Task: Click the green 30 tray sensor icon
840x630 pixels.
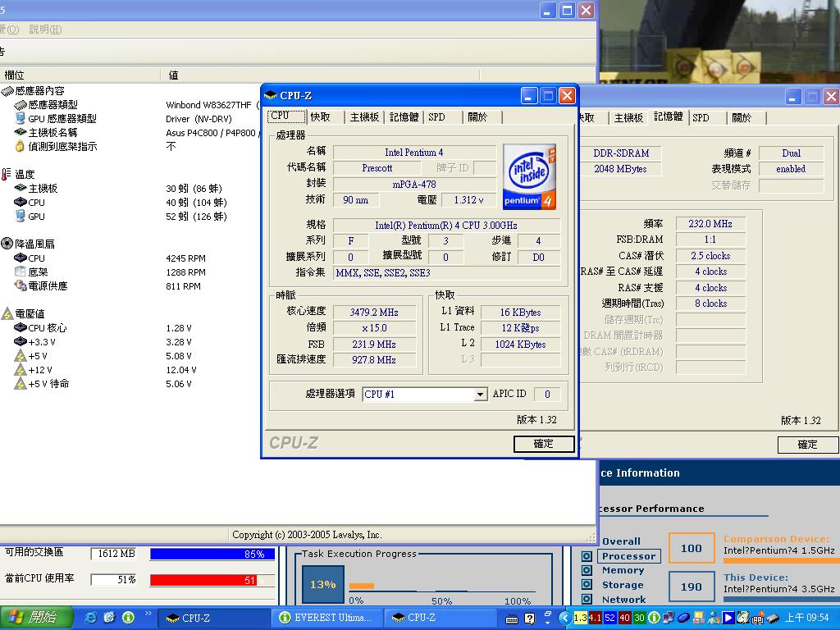Action: click(639, 618)
